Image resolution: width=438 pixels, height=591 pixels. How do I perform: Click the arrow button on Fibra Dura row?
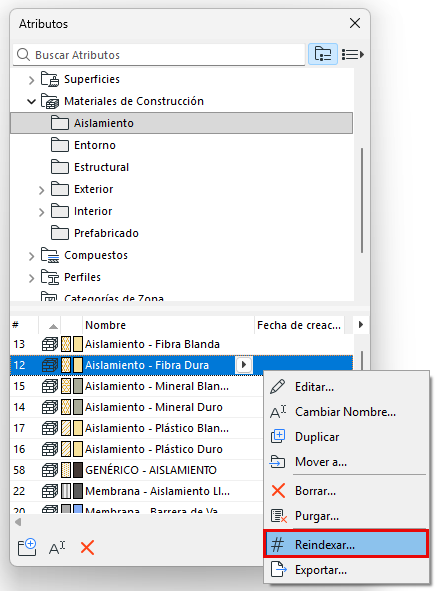(x=244, y=365)
